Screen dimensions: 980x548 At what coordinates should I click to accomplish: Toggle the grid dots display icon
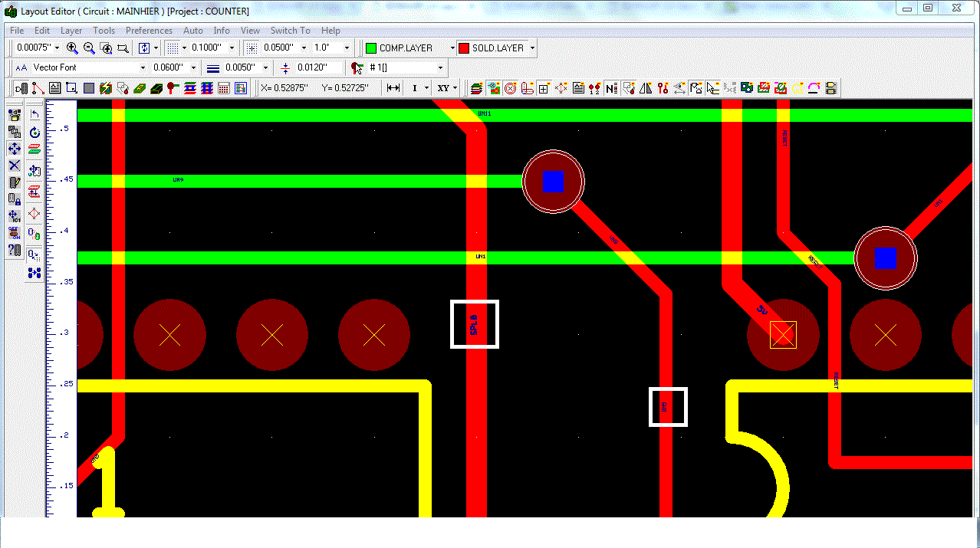click(173, 48)
